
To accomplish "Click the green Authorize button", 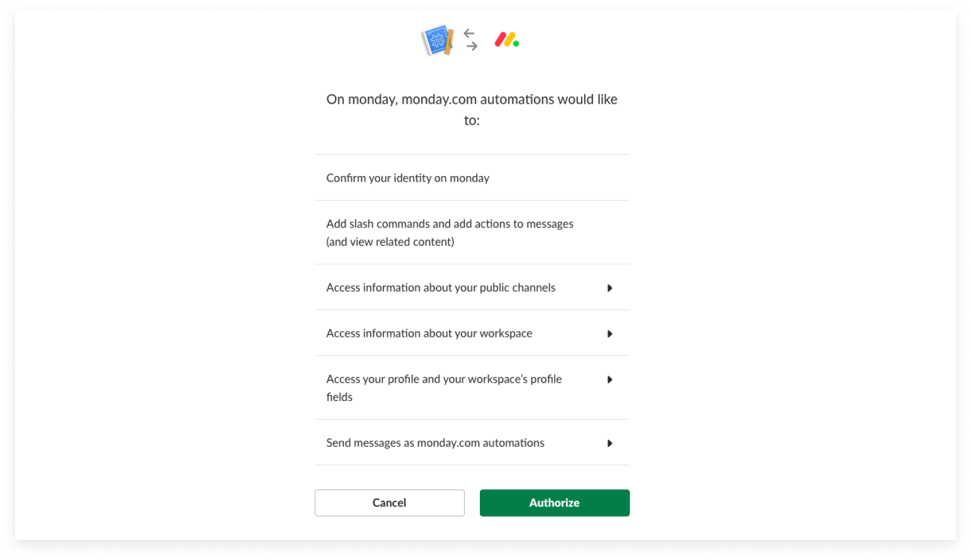I will pos(554,503).
